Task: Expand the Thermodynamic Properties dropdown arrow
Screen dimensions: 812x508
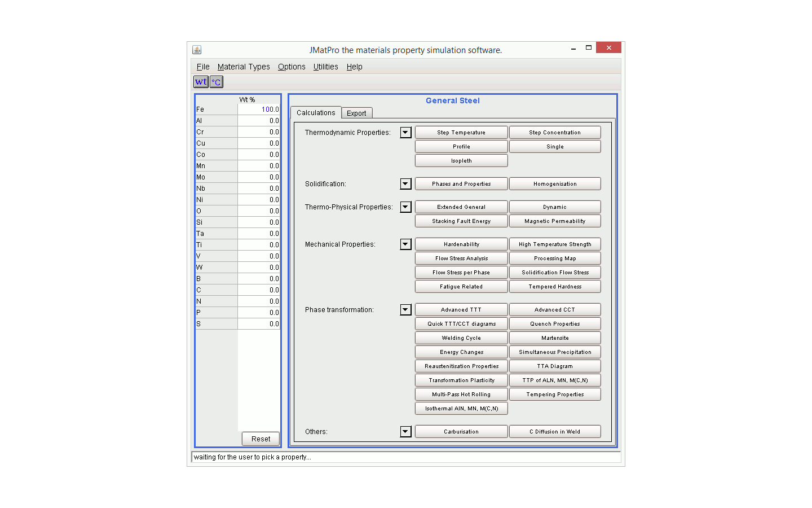Action: [405, 133]
